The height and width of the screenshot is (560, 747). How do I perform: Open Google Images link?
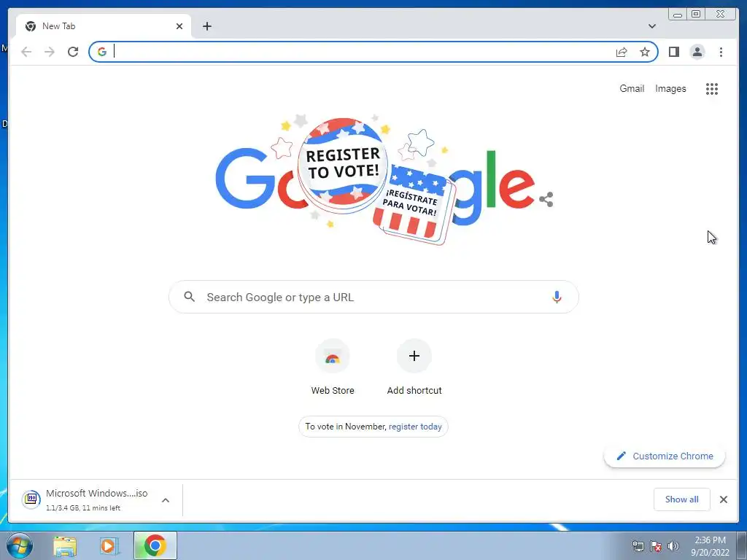[x=670, y=88]
